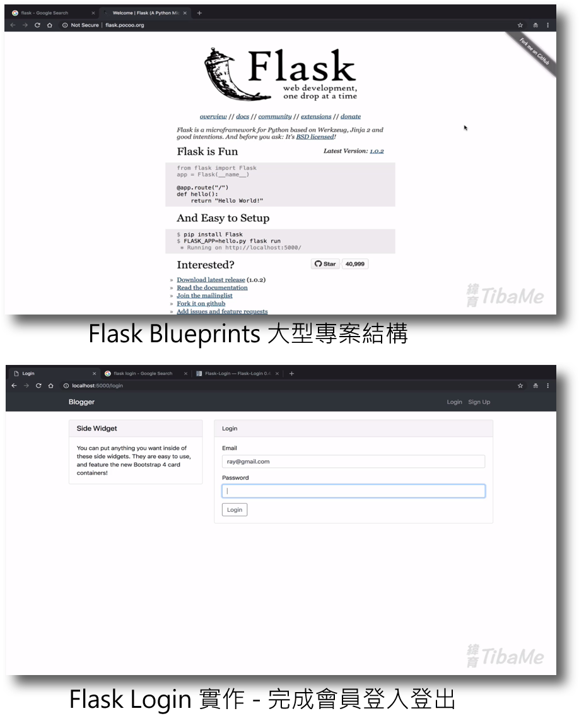Open the 'docs' link on Flask page

click(243, 117)
